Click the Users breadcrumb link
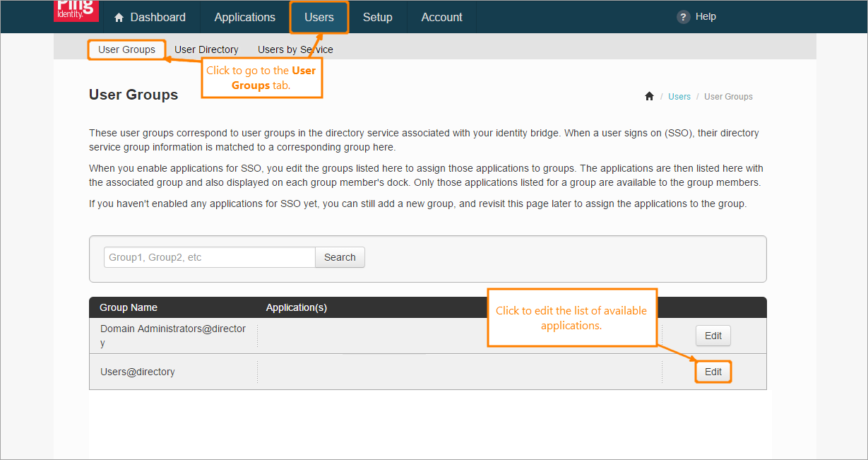This screenshot has height=460, width=868. [679, 97]
